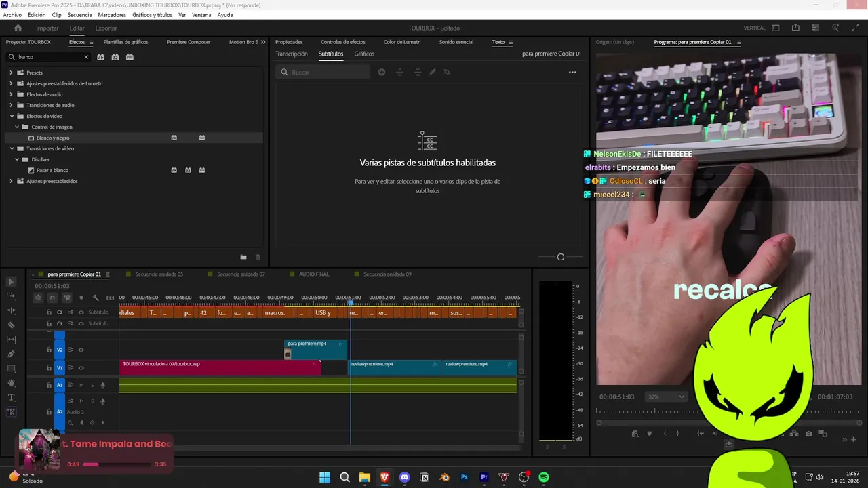Click Export Frame camera icon
The width and height of the screenshot is (868, 488).
pos(809,434)
